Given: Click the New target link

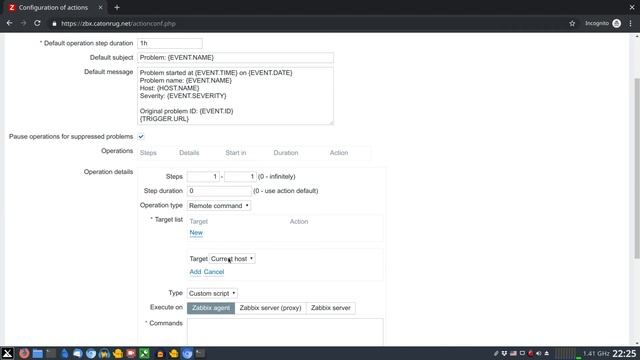Looking at the screenshot, I should [196, 233].
